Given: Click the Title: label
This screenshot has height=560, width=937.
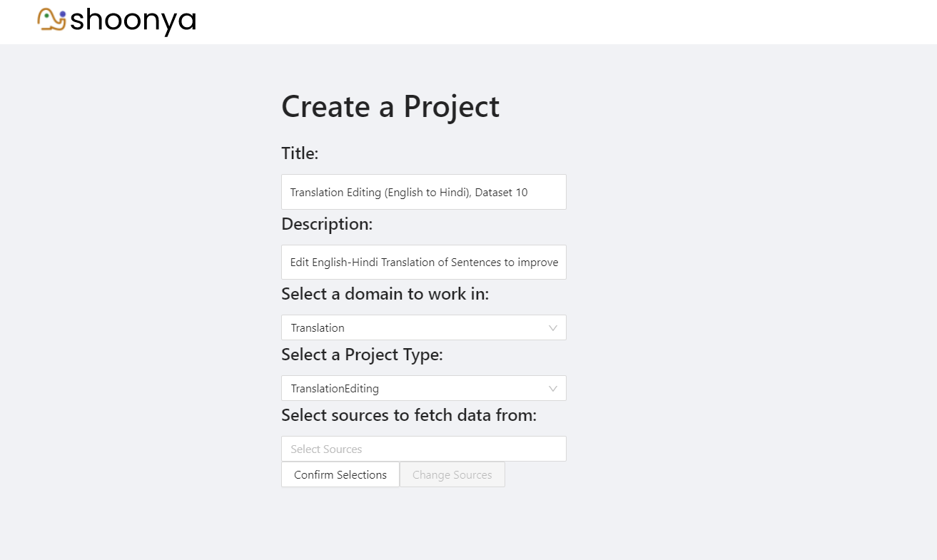Looking at the screenshot, I should (300, 153).
